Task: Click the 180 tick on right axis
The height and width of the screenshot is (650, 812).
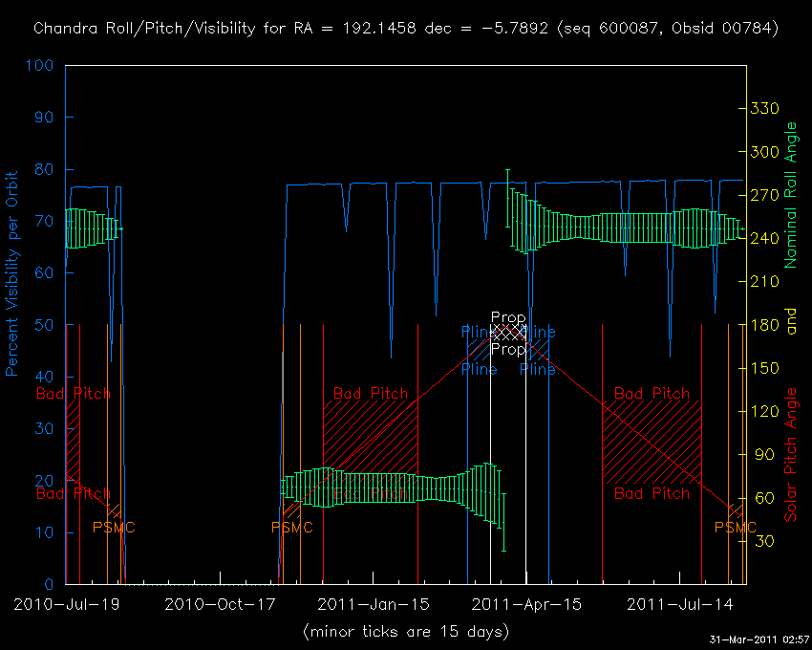Action: point(765,325)
